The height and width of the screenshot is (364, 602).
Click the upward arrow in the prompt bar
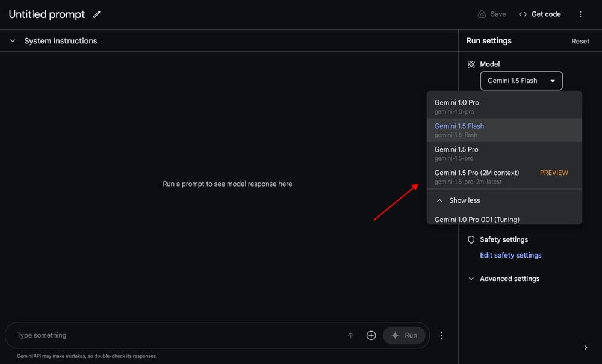(x=350, y=335)
